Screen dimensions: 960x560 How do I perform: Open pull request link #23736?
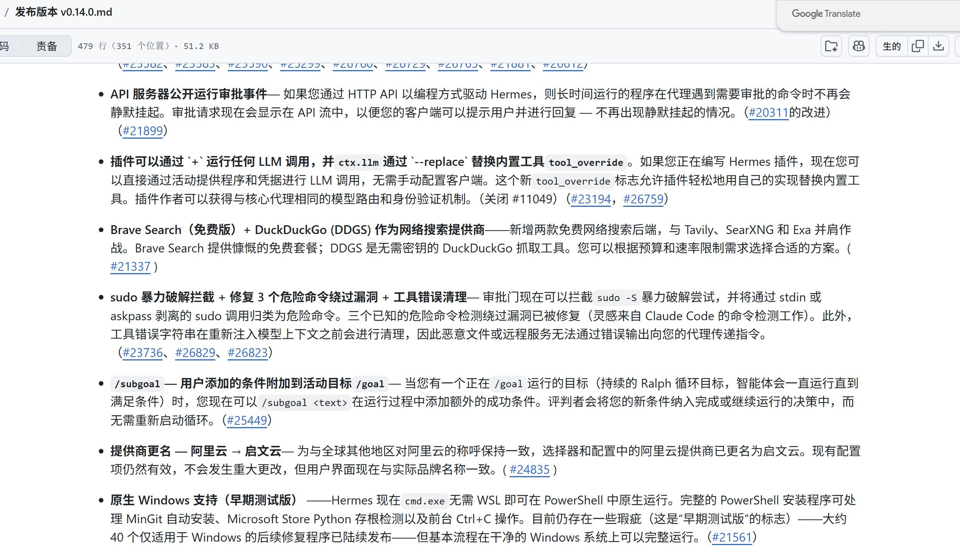tap(143, 353)
